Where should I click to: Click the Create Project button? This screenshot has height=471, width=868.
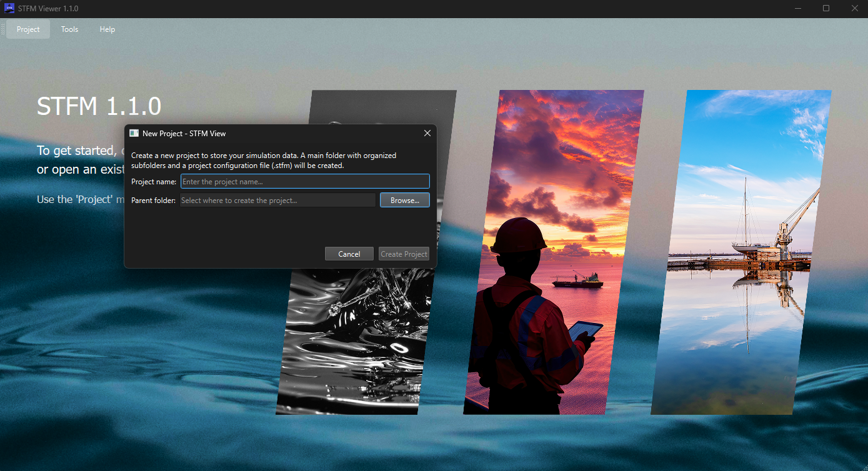(x=404, y=254)
